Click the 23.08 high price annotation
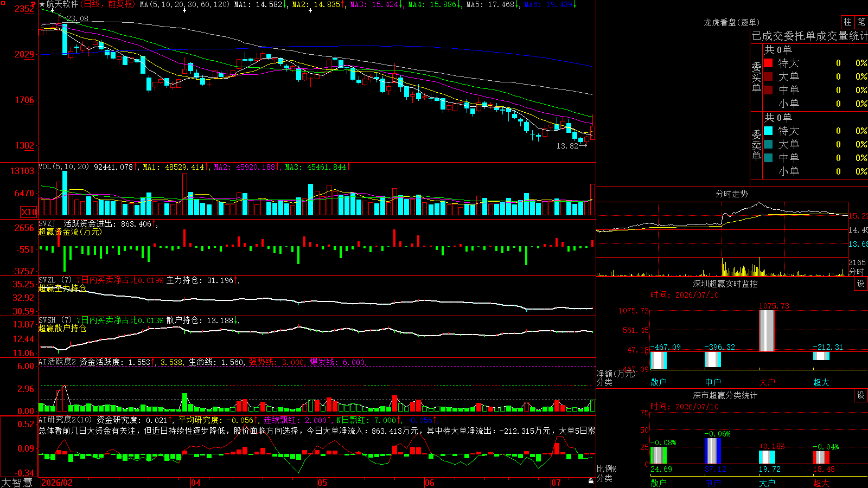Image resolution: width=868 pixels, height=488 pixels. tap(77, 18)
